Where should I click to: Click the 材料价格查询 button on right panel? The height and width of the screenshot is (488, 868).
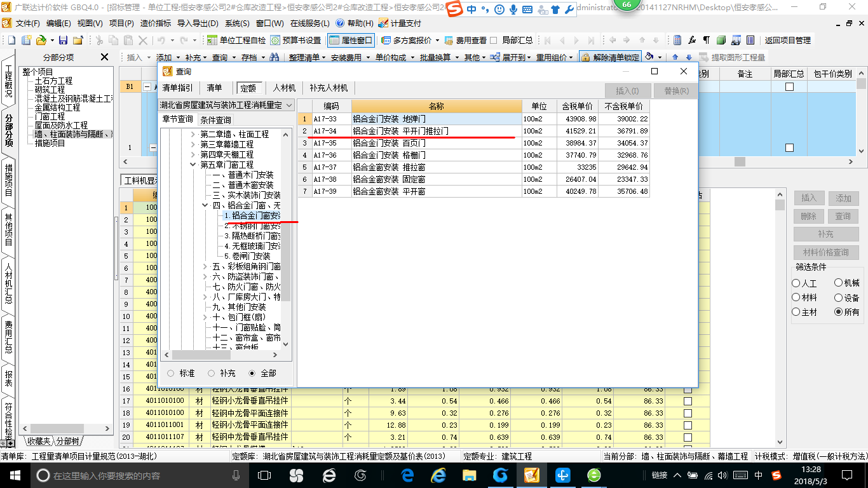(825, 252)
